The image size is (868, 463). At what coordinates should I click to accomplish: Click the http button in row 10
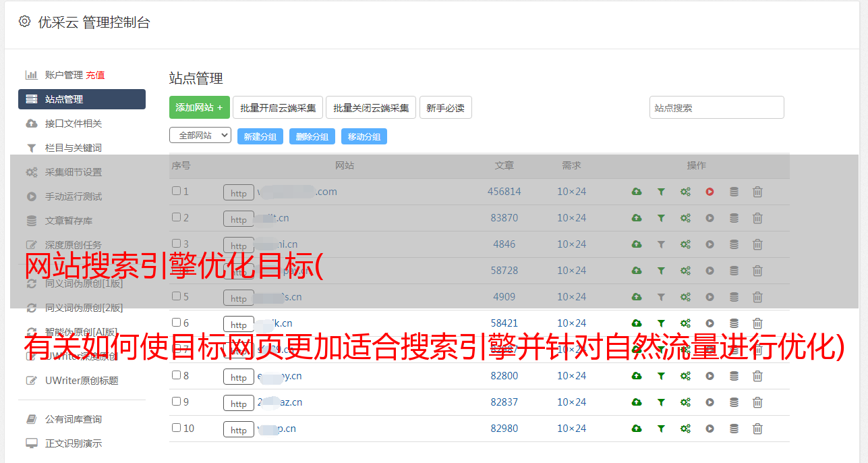click(239, 430)
